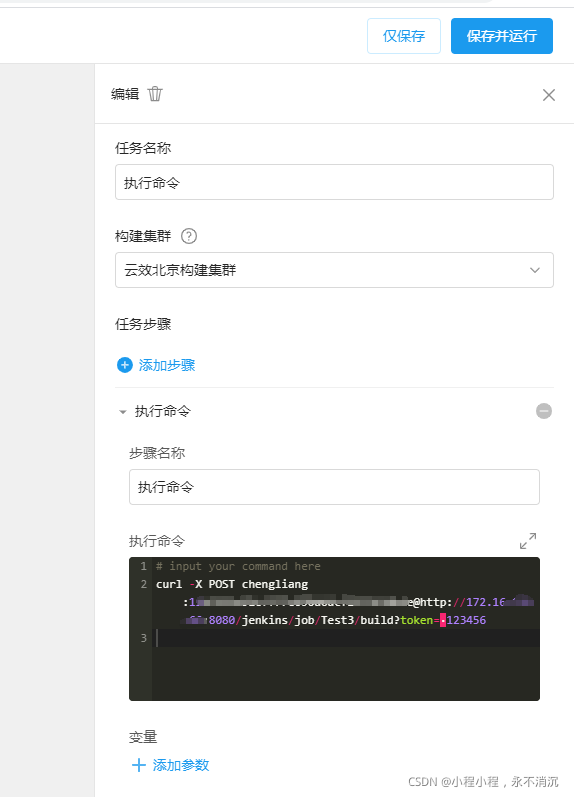Click the blue plus icon for 添加步骤
Viewport: 574px width, 797px height.
[x=125, y=365]
